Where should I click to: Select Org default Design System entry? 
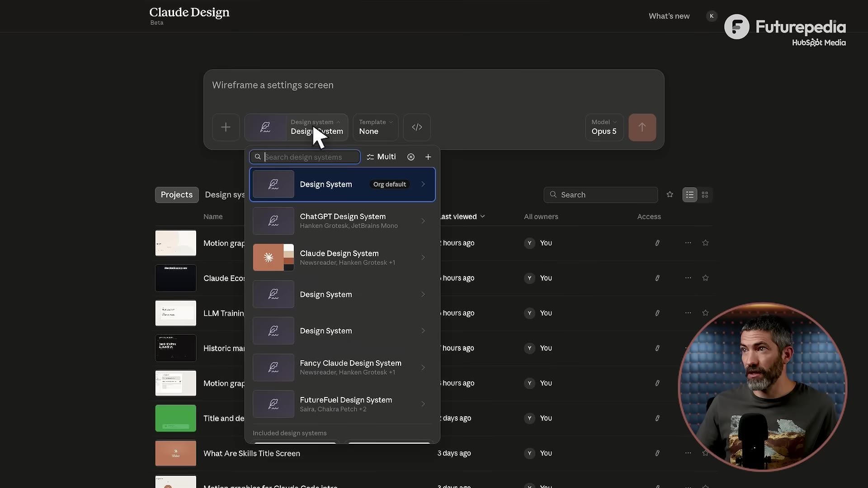coord(342,184)
